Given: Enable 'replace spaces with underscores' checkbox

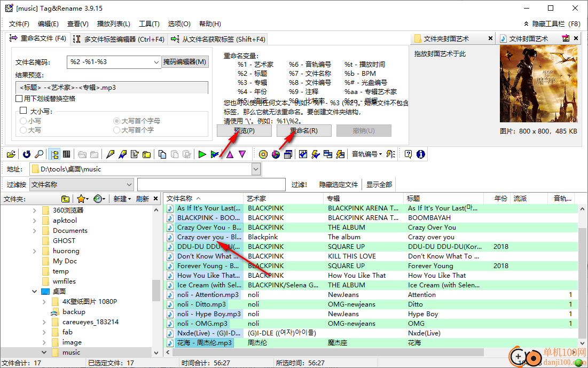Looking at the screenshot, I should point(19,99).
